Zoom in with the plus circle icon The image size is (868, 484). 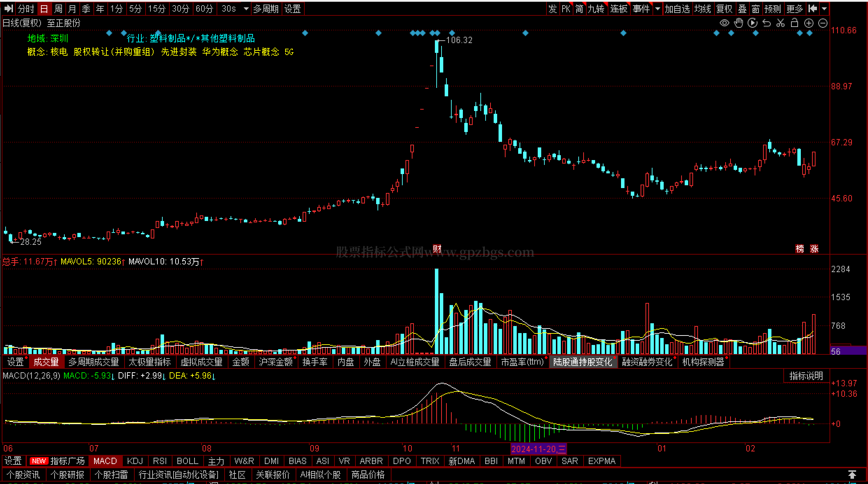click(x=809, y=23)
